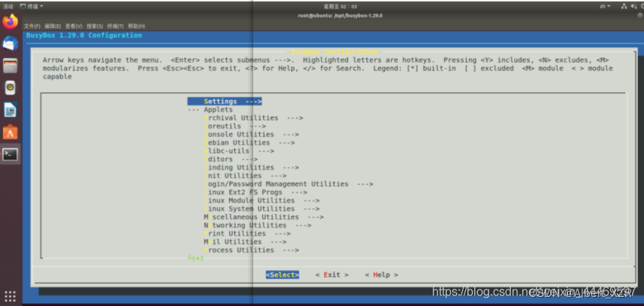Open Linux System Utilities submenu

point(262,209)
